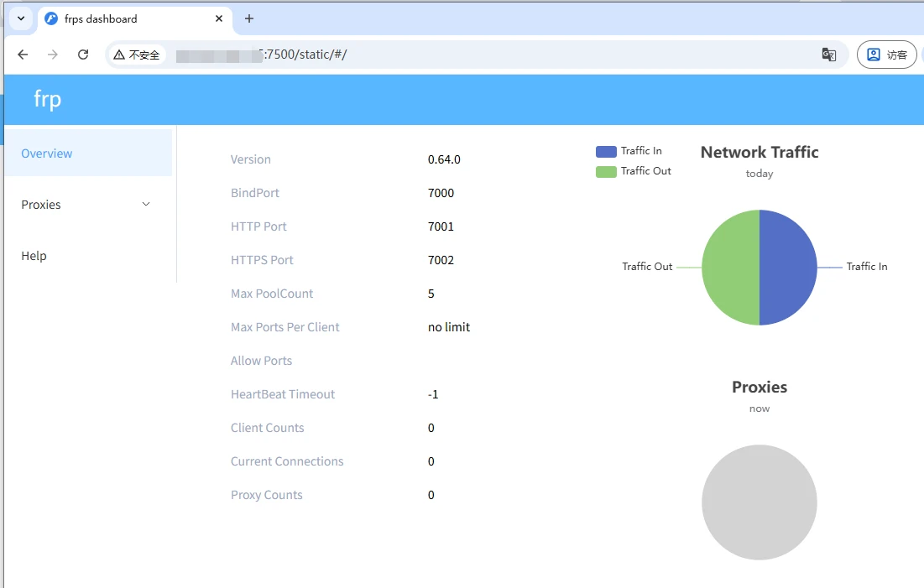Click the browser forward arrow
This screenshot has width=924, height=588.
53,55
